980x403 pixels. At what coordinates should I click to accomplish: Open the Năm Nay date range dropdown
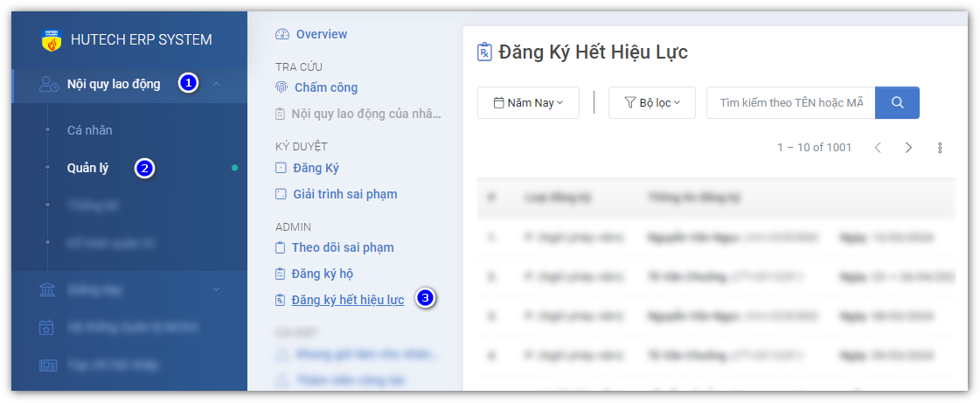click(x=528, y=103)
